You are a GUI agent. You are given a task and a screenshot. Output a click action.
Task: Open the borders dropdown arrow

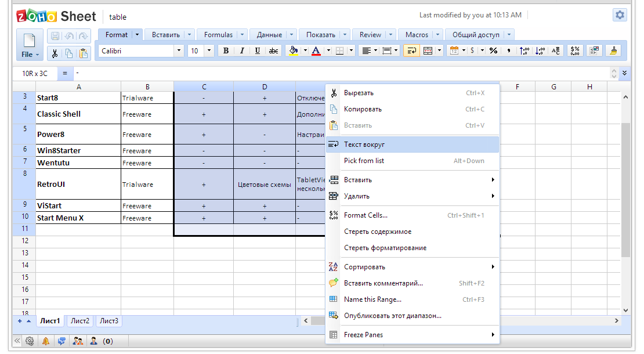pyautogui.click(x=351, y=50)
